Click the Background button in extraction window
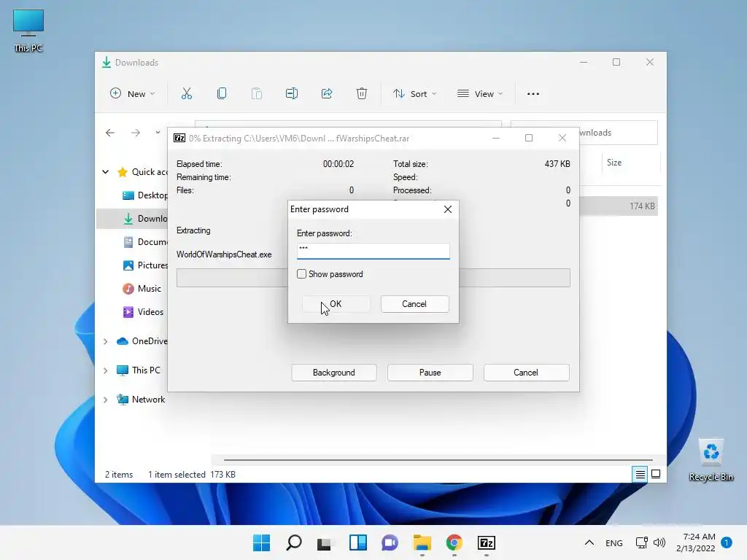This screenshot has height=560, width=747. [x=334, y=373]
